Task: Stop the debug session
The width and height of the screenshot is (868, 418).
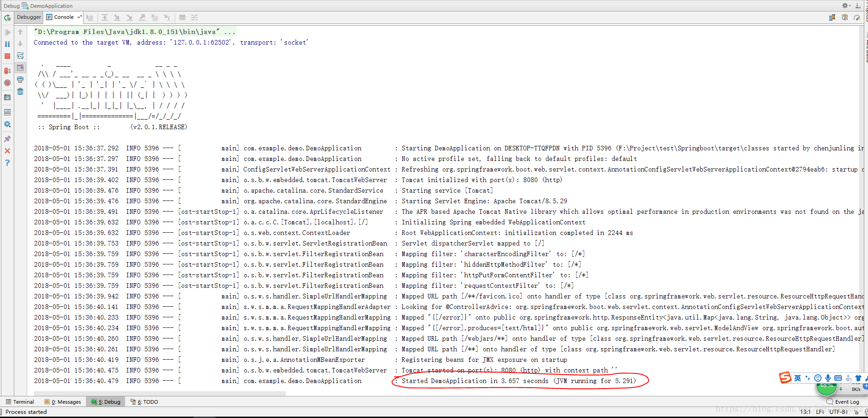Action: 7,56
